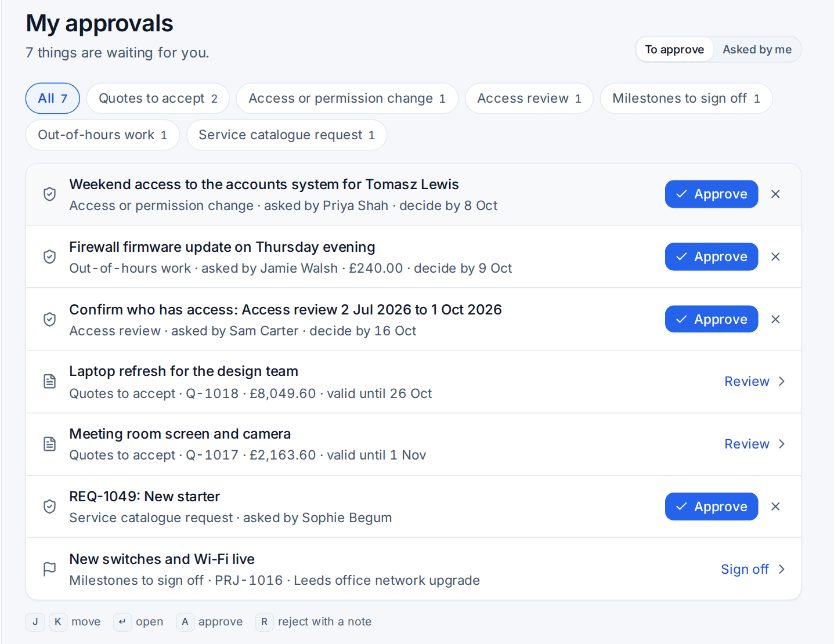Open REQ-1049: New starter title

click(x=145, y=497)
